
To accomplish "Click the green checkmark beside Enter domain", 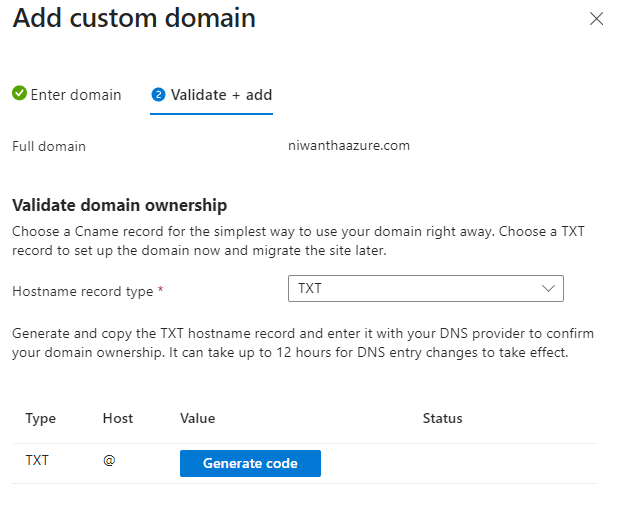I will 19,94.
